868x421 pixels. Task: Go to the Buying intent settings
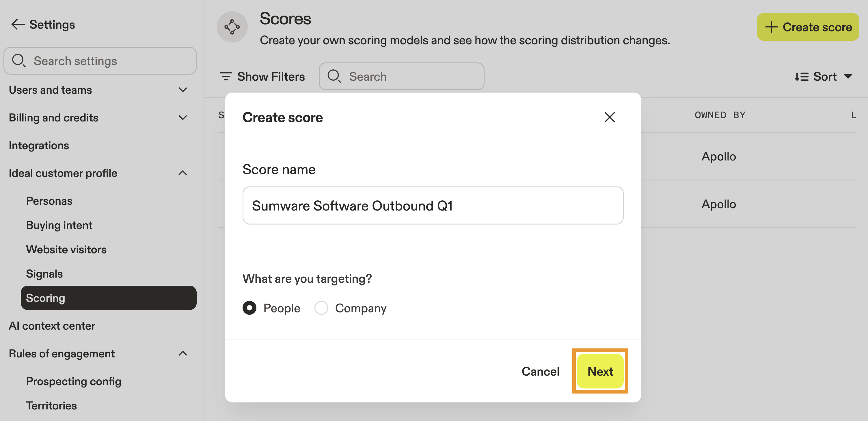click(59, 225)
